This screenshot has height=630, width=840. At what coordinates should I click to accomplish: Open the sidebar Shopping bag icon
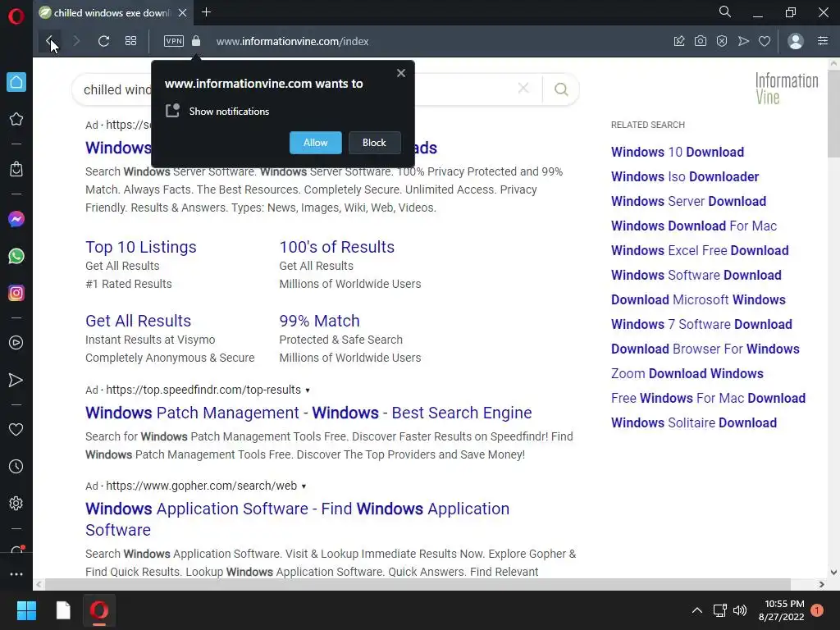[16, 169]
